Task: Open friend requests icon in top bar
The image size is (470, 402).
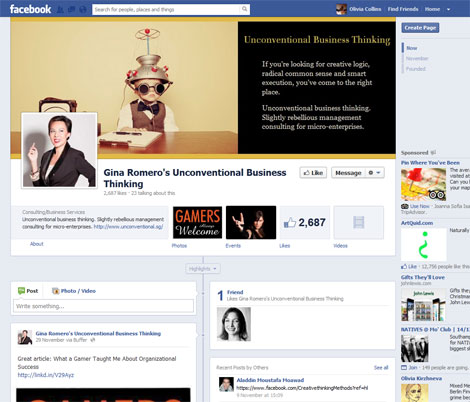Action: [60, 9]
